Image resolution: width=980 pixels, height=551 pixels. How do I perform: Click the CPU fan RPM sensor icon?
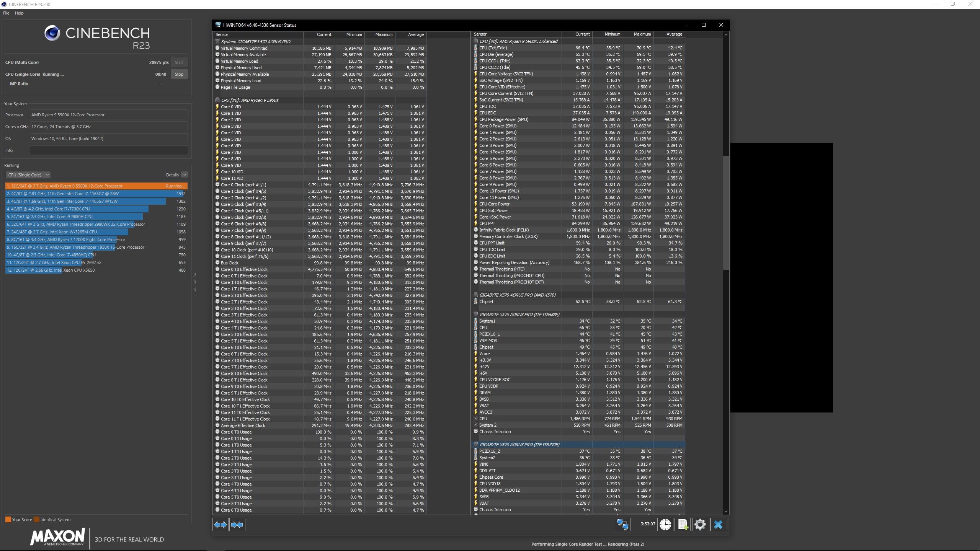476,419
